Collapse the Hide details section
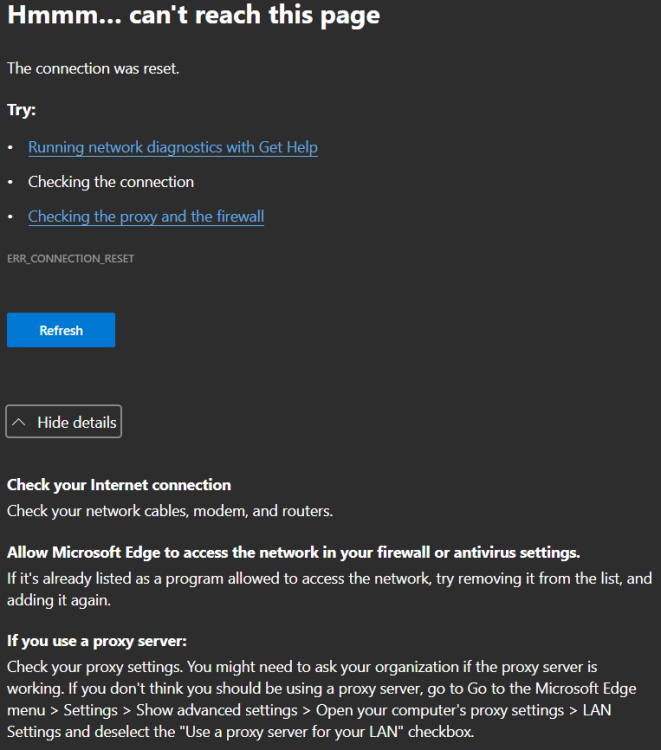 pyautogui.click(x=64, y=422)
